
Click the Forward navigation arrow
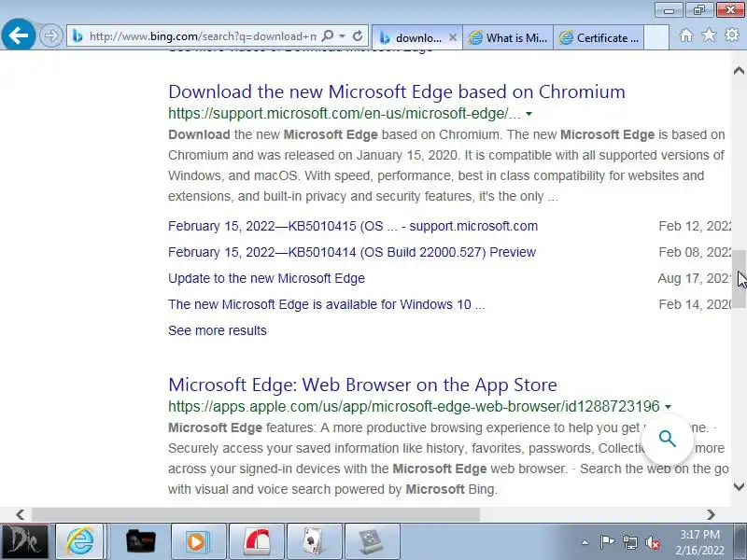51,35
